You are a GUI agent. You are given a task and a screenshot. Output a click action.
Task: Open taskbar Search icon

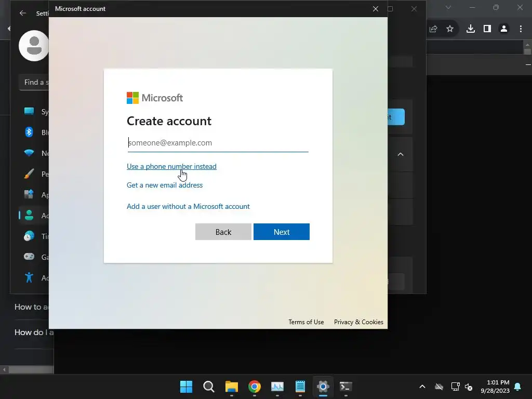tap(209, 387)
